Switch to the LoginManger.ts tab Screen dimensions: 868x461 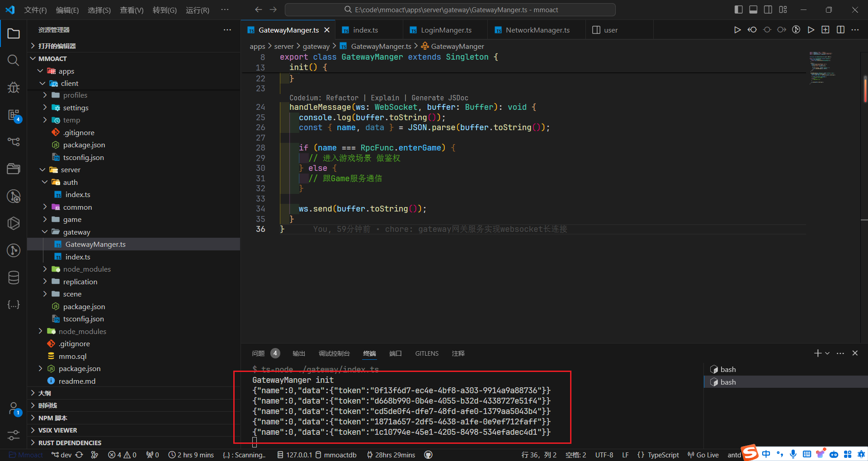click(445, 30)
